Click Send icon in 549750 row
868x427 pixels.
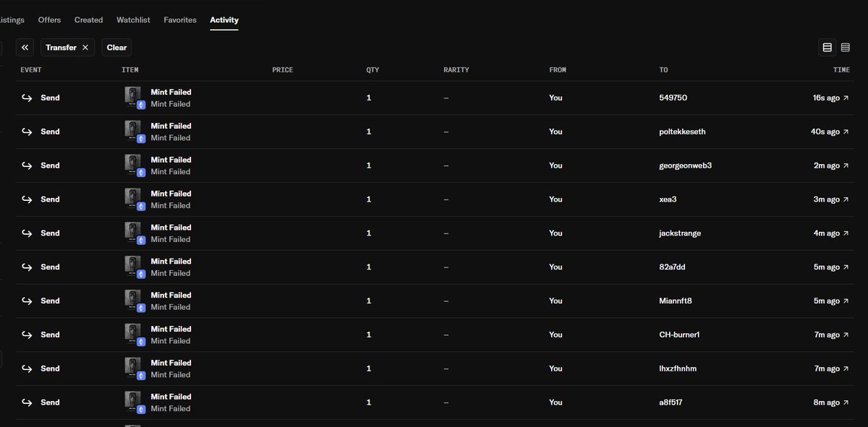point(27,98)
